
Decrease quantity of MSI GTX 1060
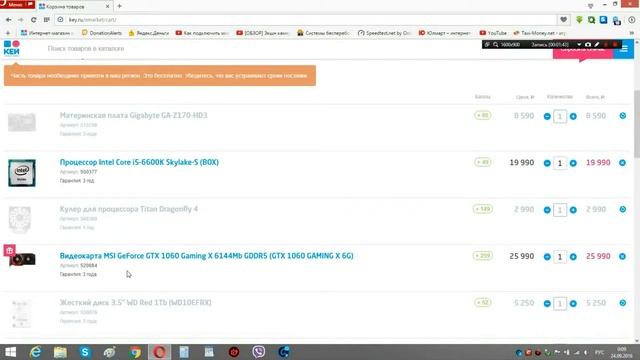tap(547, 257)
